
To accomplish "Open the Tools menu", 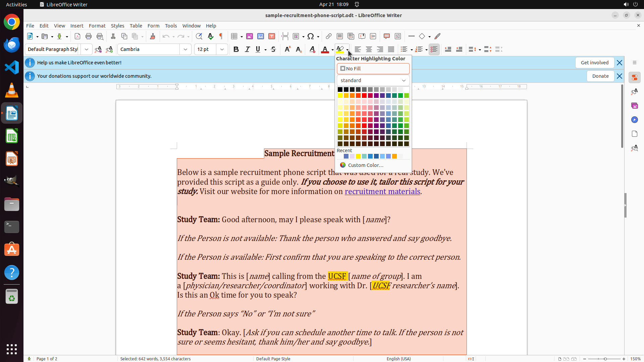I will click(171, 25).
